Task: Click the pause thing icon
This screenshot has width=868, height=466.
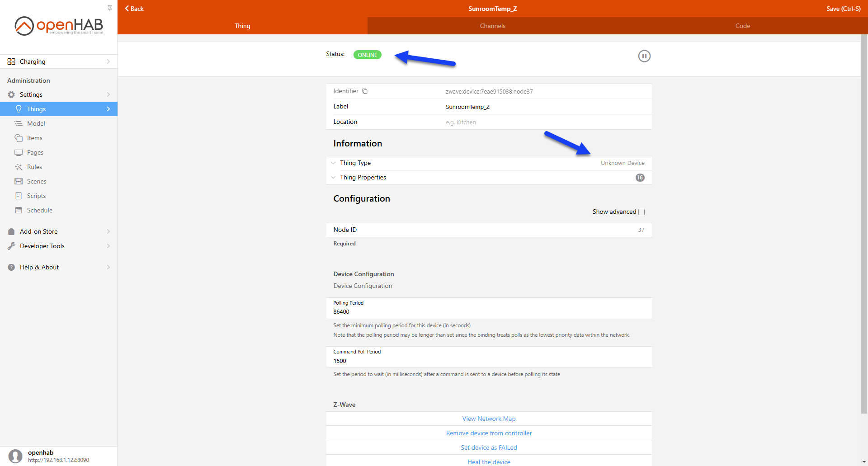Action: coord(644,56)
